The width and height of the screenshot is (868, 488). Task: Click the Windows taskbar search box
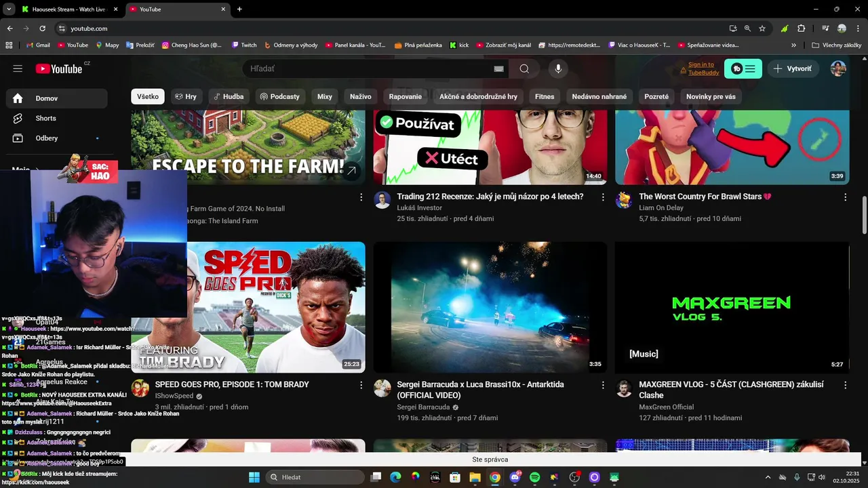pos(315,477)
